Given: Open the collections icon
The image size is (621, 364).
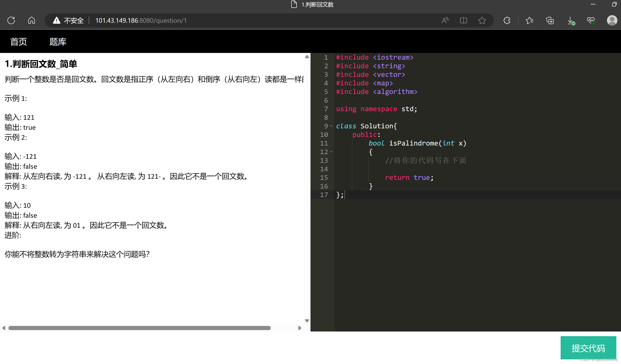Looking at the screenshot, I should (x=550, y=20).
